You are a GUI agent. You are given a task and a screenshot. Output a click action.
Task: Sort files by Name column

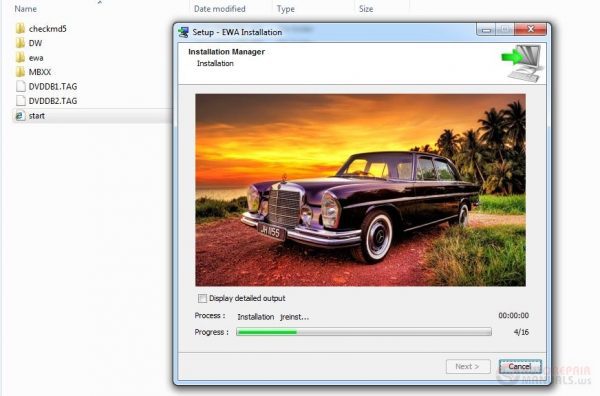pyautogui.click(x=25, y=9)
